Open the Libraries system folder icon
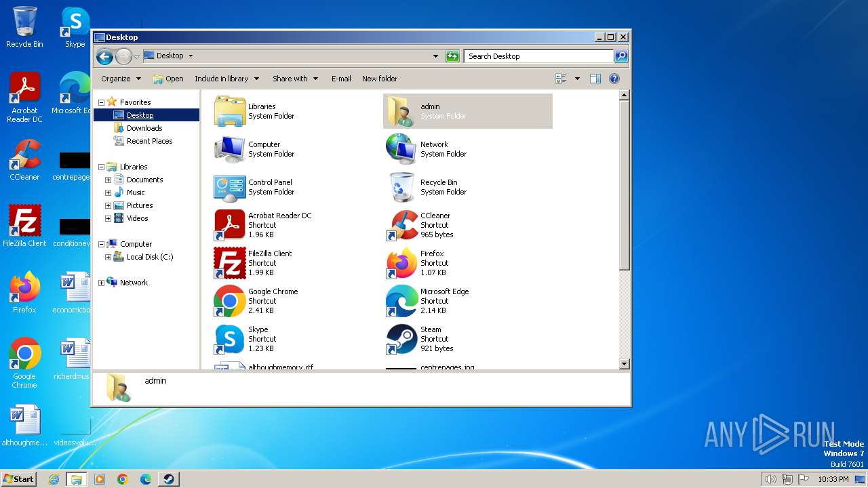Screen dimensions: 868x488 click(230, 111)
